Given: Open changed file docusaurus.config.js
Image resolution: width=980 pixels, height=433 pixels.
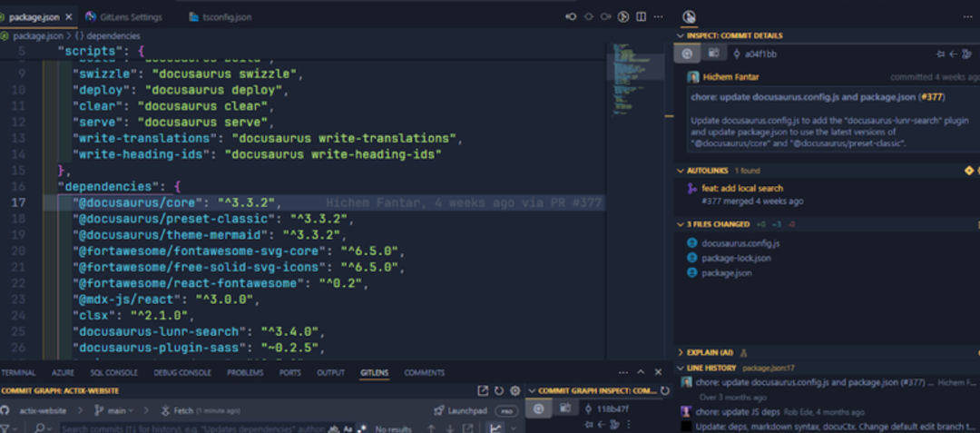Looking at the screenshot, I should pos(740,243).
